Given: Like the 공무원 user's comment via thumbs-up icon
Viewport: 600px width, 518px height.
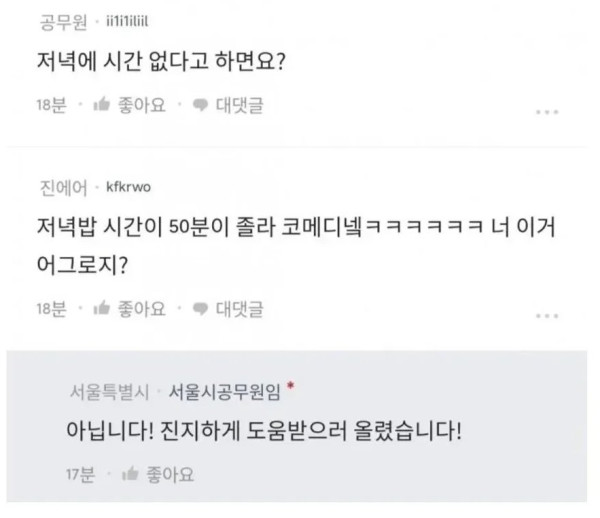Looking at the screenshot, I should pyautogui.click(x=102, y=105).
